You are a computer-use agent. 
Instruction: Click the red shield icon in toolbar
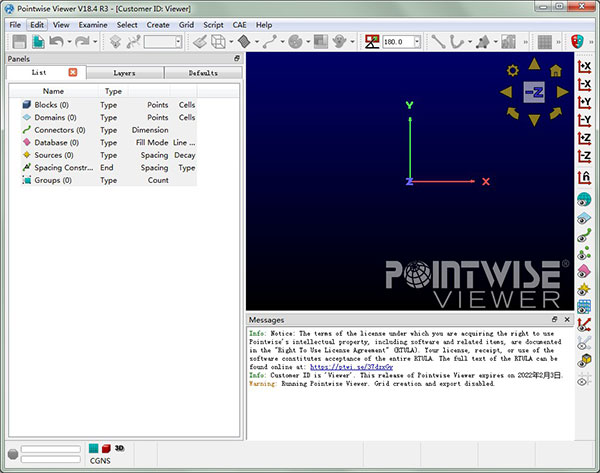pyautogui.click(x=577, y=42)
